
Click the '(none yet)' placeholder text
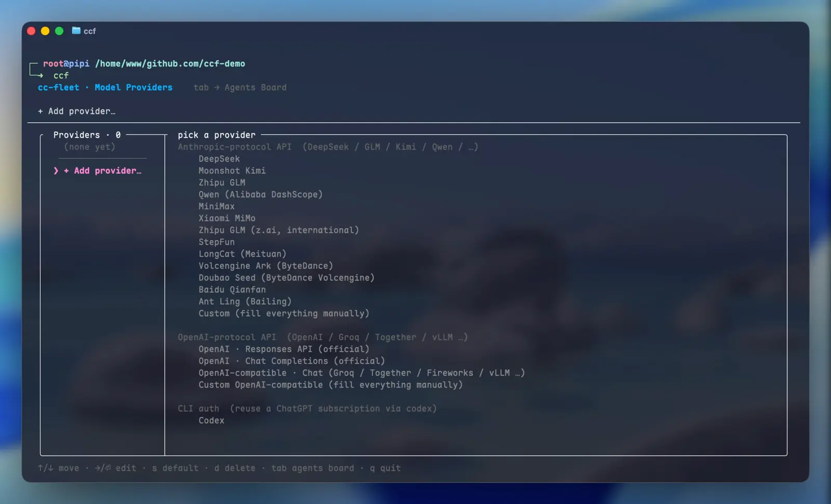click(x=89, y=147)
